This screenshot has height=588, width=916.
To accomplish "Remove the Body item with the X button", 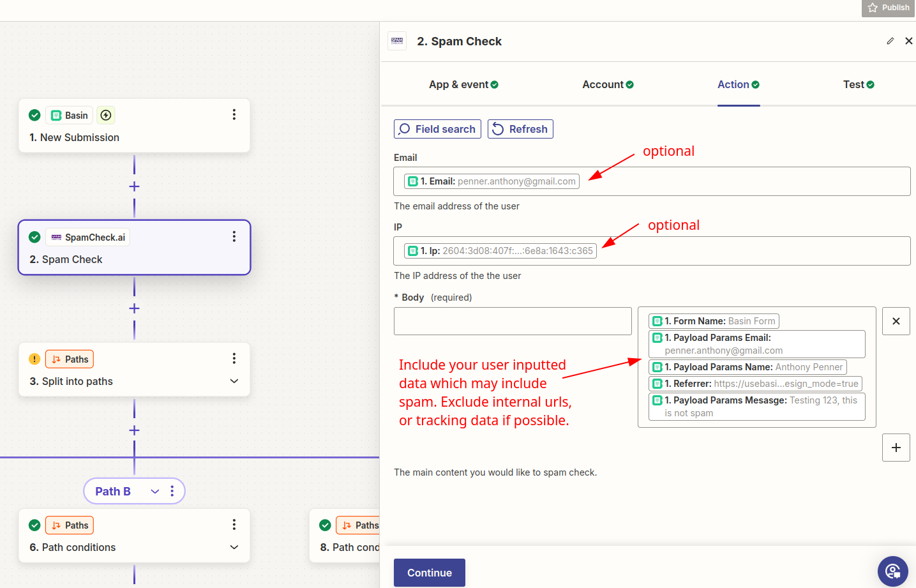I will tap(896, 321).
